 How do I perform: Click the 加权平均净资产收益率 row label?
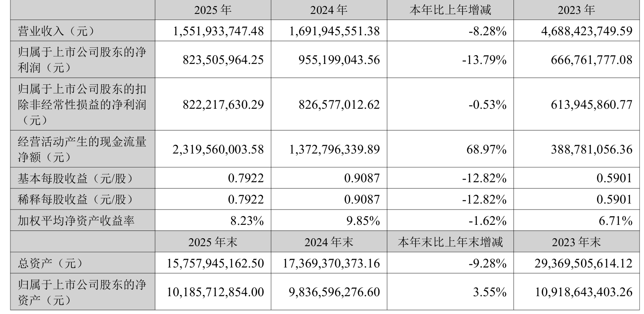(76, 221)
